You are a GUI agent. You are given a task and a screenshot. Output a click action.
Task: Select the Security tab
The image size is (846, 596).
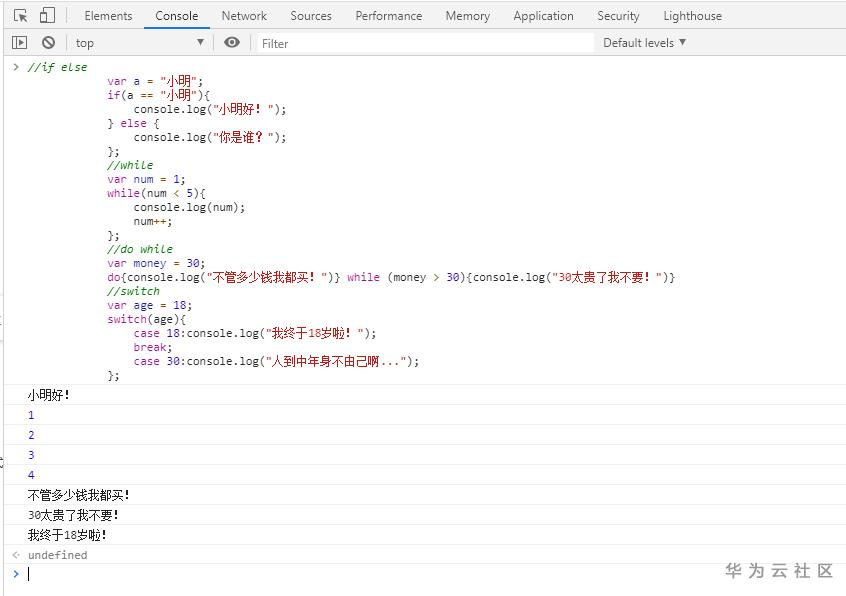tap(618, 16)
